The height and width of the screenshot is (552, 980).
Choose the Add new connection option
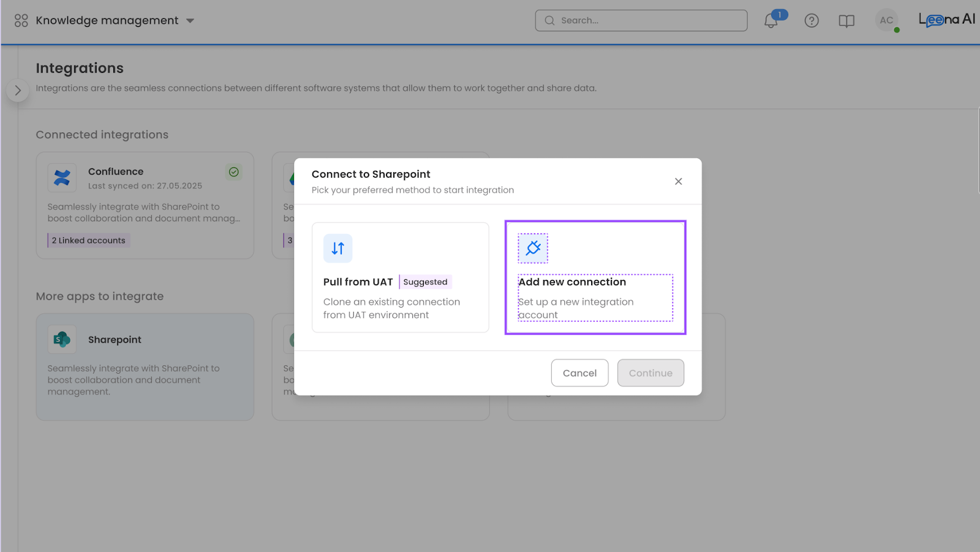point(595,278)
